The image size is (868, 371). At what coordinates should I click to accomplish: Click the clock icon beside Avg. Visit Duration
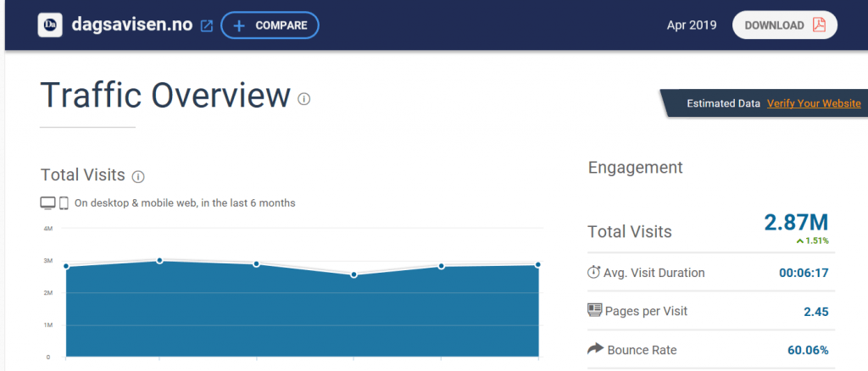pyautogui.click(x=593, y=273)
